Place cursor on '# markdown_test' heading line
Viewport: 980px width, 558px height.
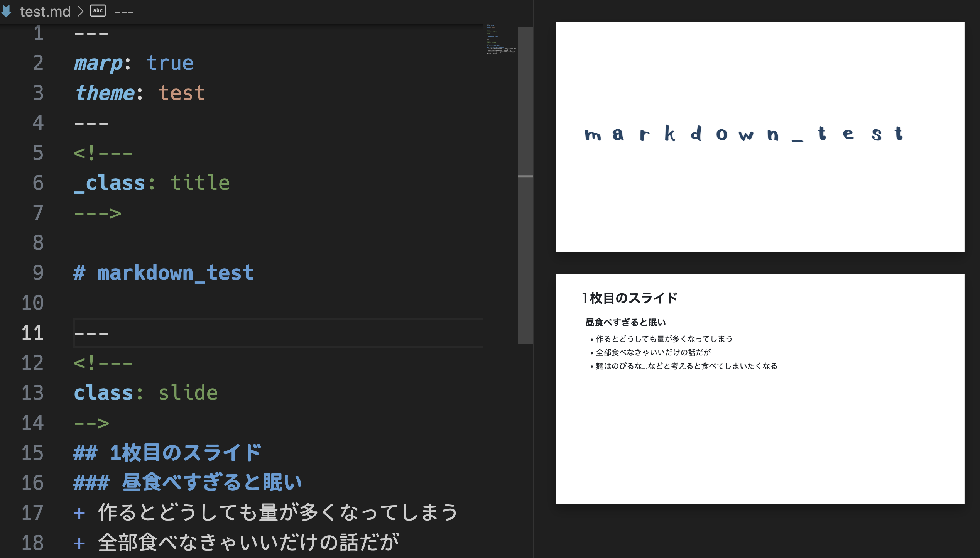point(175,272)
